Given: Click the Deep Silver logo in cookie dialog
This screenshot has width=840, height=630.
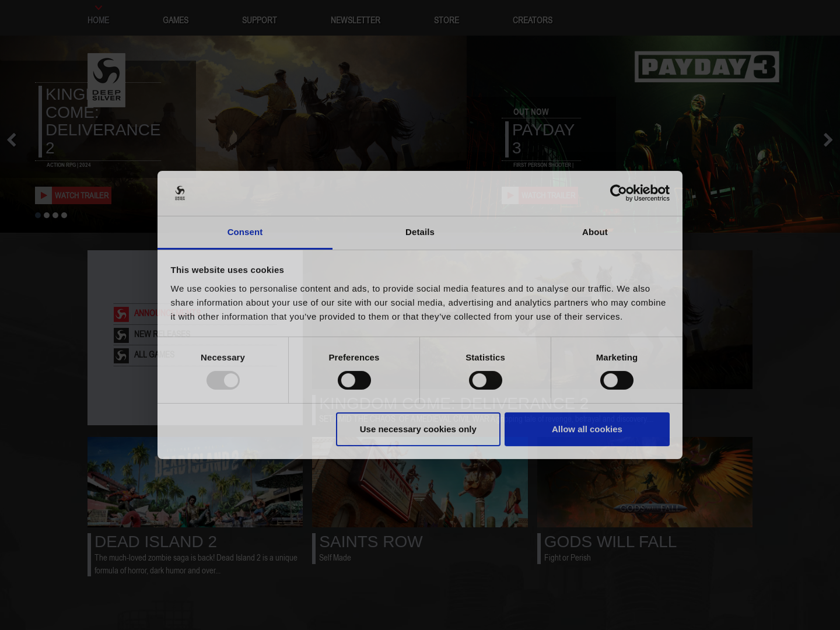Looking at the screenshot, I should point(180,193).
